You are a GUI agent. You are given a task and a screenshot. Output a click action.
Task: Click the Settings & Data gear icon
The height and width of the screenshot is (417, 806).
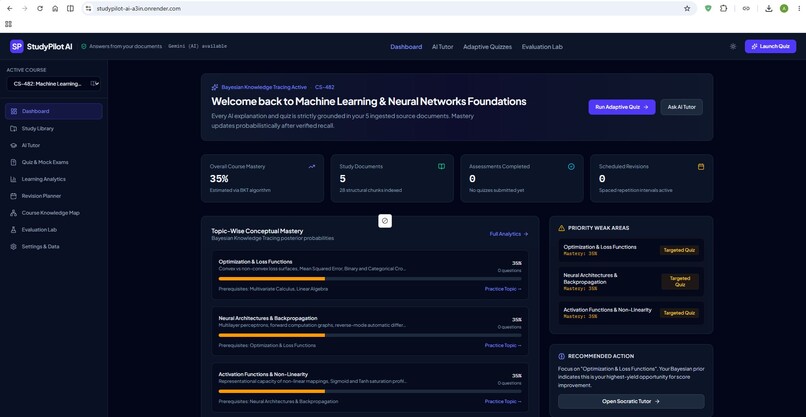click(x=13, y=246)
